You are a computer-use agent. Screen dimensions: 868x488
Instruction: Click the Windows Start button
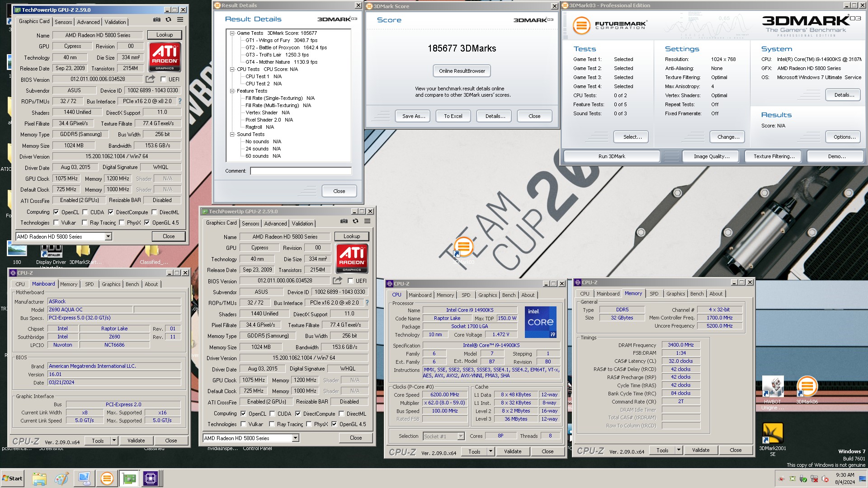(13, 479)
